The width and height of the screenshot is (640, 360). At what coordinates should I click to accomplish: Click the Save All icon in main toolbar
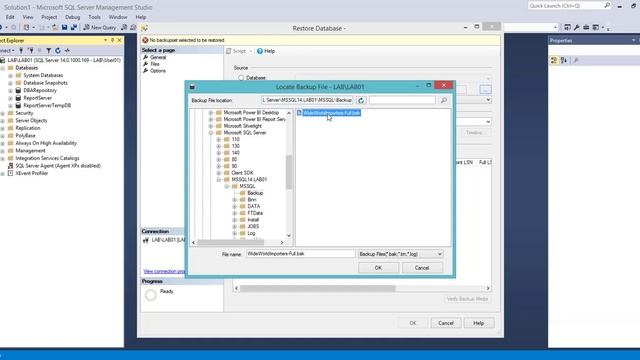point(73,27)
